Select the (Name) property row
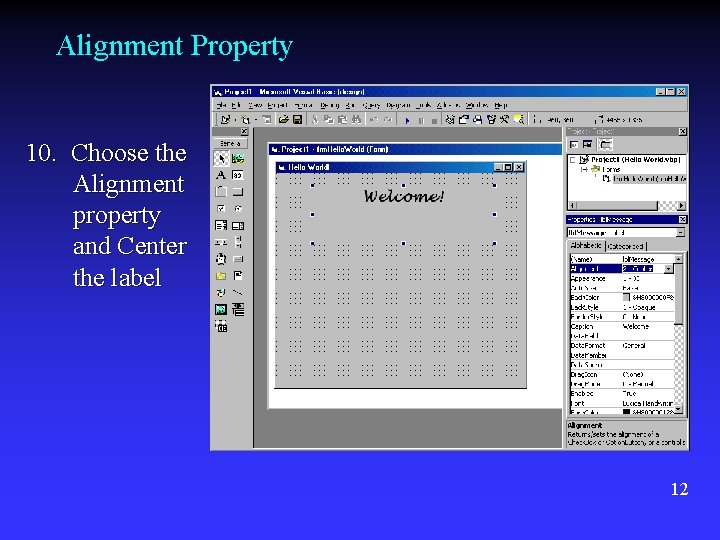The width and height of the screenshot is (720, 540). click(x=622, y=259)
